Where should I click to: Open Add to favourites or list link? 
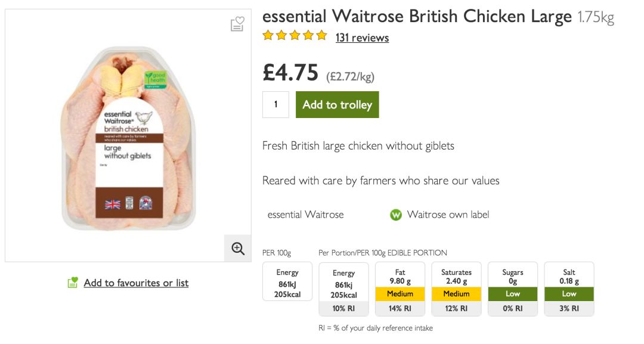136,283
